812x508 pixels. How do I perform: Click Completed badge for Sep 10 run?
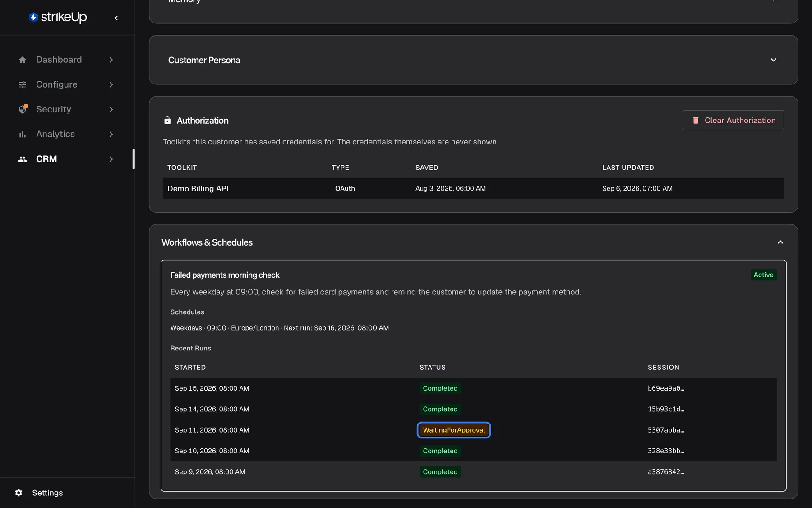440,451
